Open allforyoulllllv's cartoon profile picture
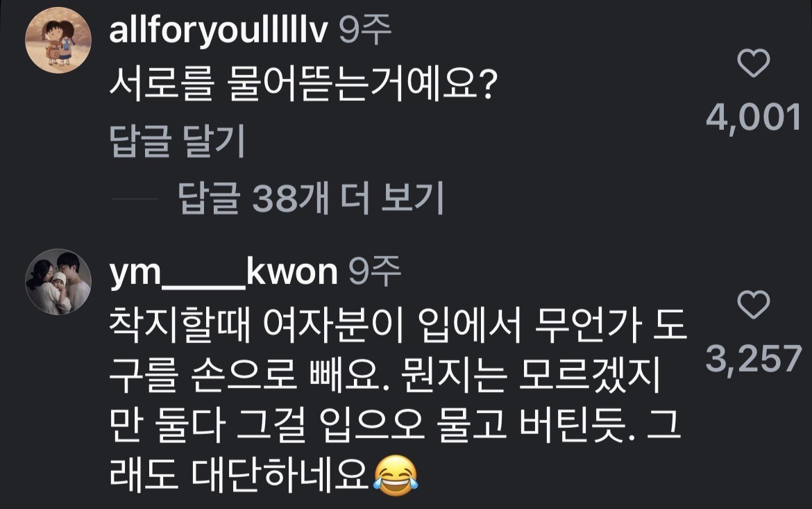Screen dimensions: 812x509 58,40
